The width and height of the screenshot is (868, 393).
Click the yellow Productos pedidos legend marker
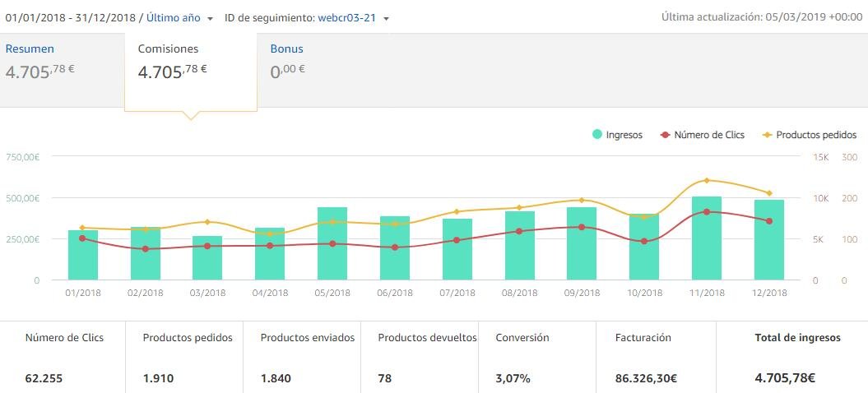[x=768, y=135]
